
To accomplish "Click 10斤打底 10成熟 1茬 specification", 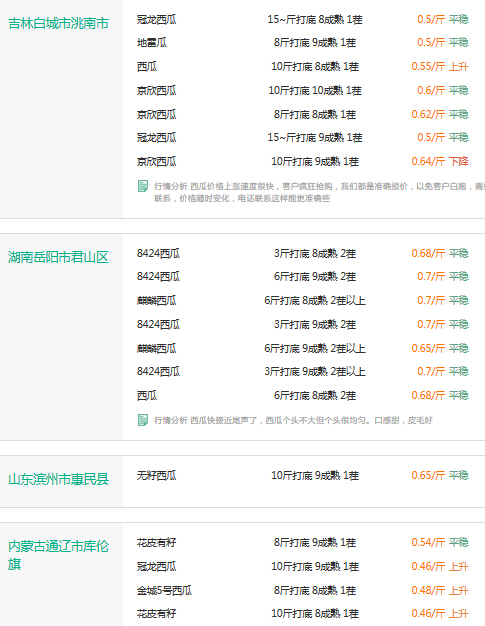I will 315,91.
